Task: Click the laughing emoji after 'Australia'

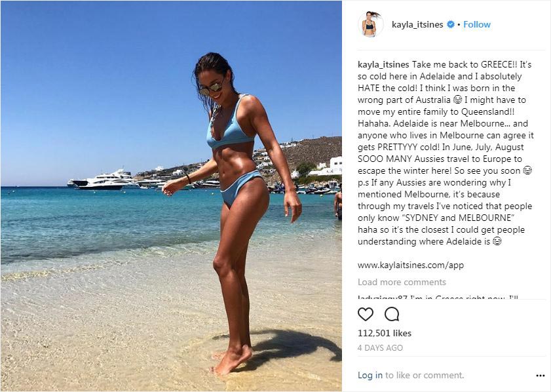Action: pos(457,100)
